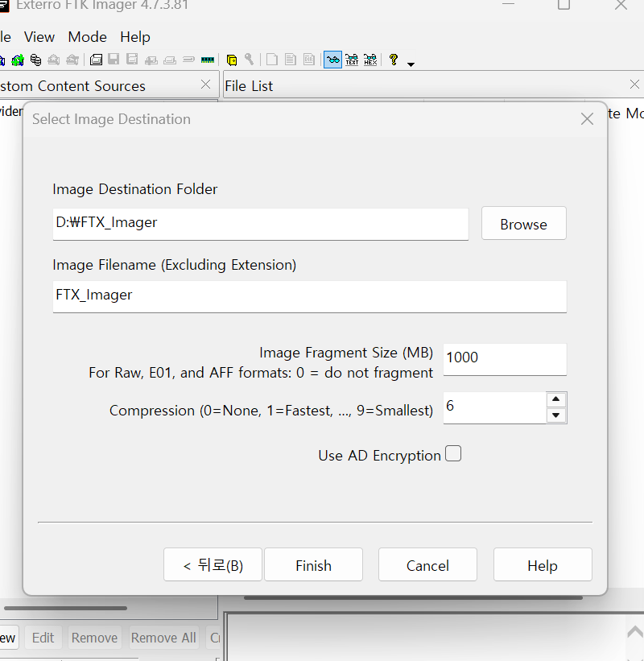644x661 pixels.
Task: Decrease compression with the down arrow
Action: click(x=556, y=415)
